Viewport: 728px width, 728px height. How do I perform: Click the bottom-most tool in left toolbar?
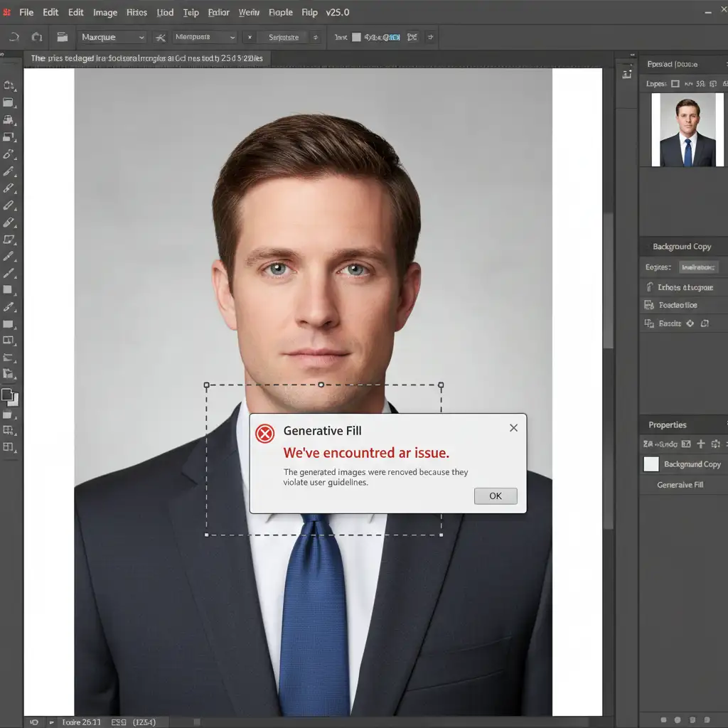(x=9, y=447)
